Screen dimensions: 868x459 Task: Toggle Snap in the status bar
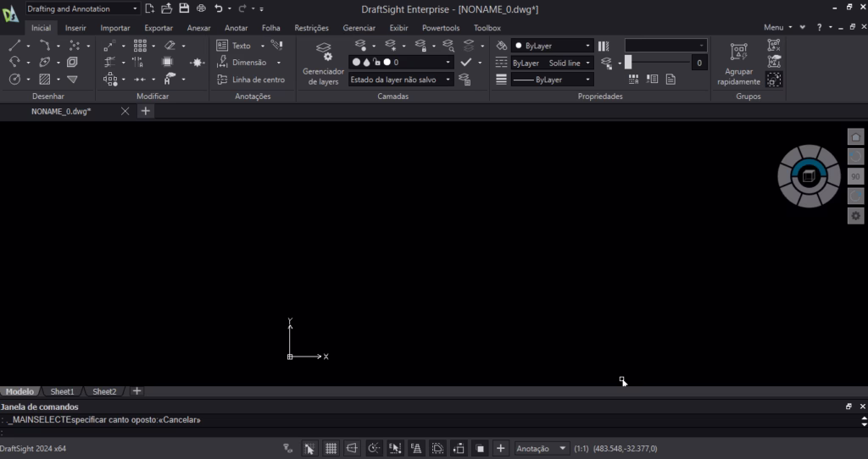(309, 449)
